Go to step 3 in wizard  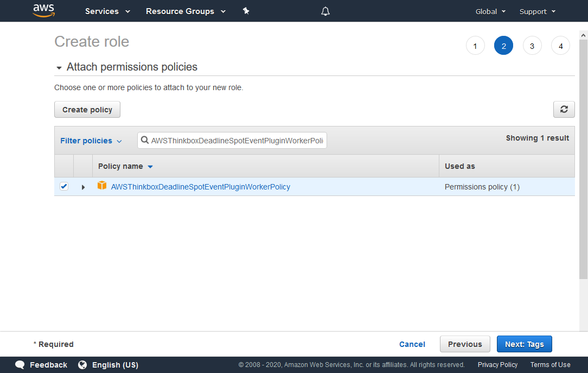pyautogui.click(x=532, y=46)
